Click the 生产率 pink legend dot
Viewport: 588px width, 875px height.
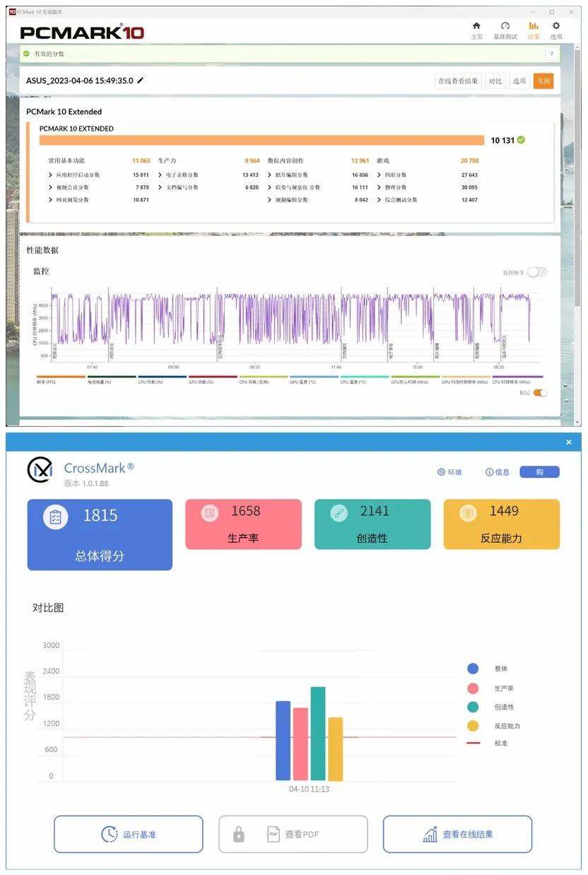(x=473, y=688)
